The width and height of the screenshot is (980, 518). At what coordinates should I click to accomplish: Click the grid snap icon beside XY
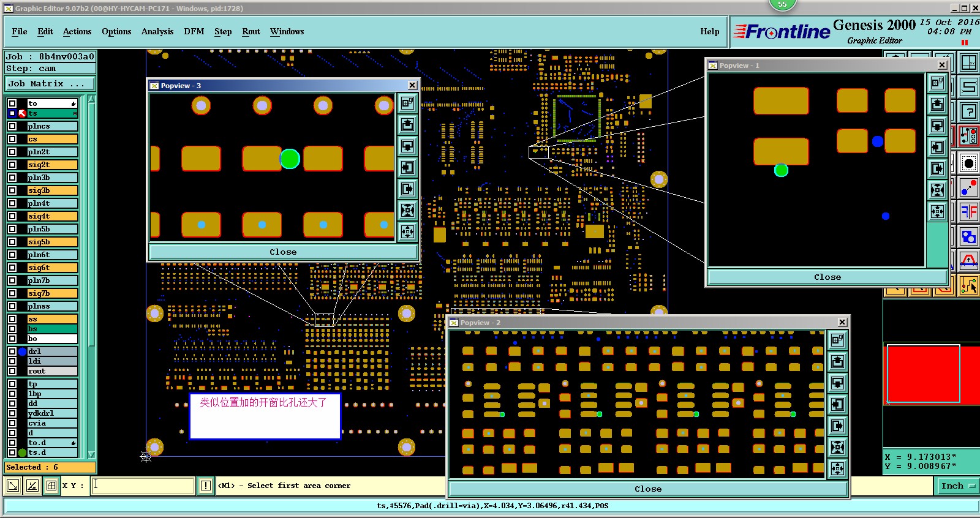tap(51, 486)
